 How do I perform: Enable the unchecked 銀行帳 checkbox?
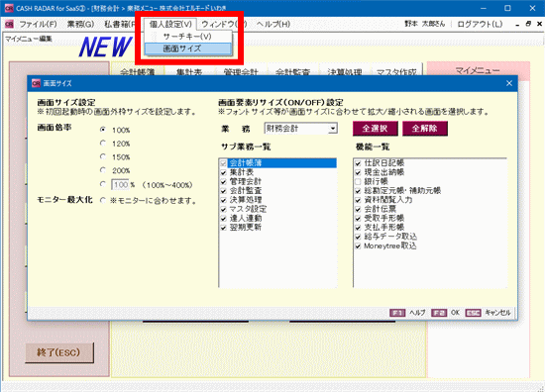358,181
